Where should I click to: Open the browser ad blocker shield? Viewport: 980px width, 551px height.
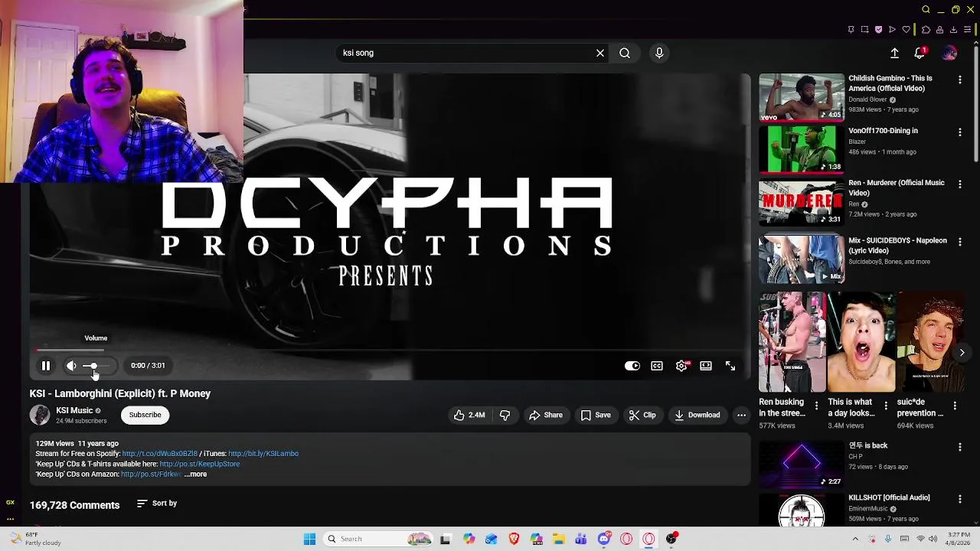pos(878,30)
